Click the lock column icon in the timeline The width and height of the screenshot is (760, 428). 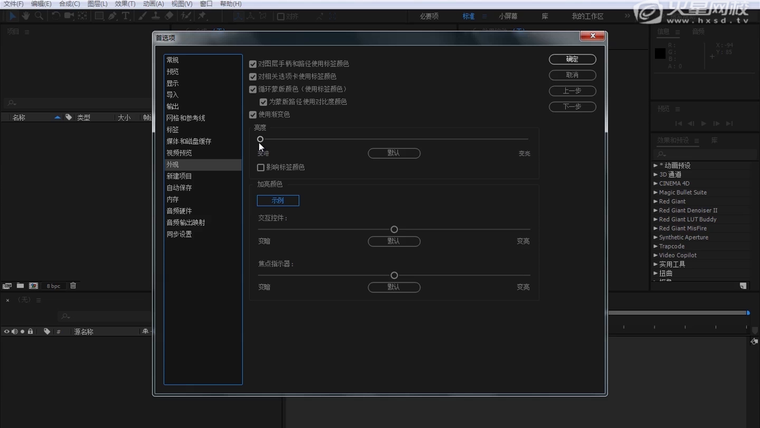pyautogui.click(x=30, y=331)
